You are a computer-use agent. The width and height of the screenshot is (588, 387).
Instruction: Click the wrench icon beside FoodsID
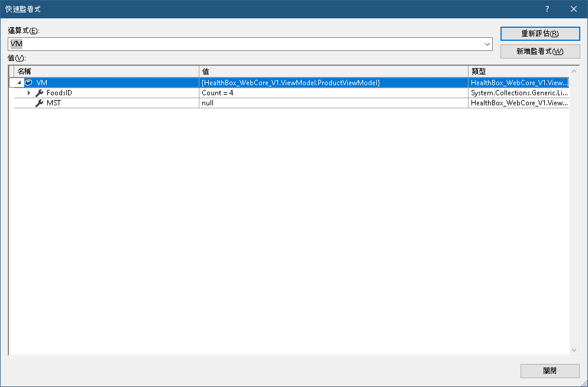pos(39,93)
